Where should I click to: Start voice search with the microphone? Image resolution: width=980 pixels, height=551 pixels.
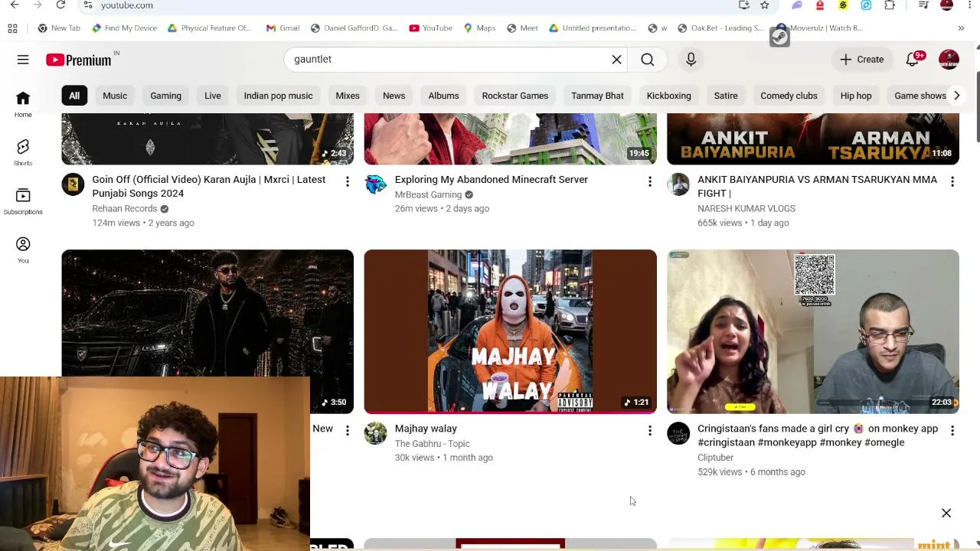pos(691,59)
